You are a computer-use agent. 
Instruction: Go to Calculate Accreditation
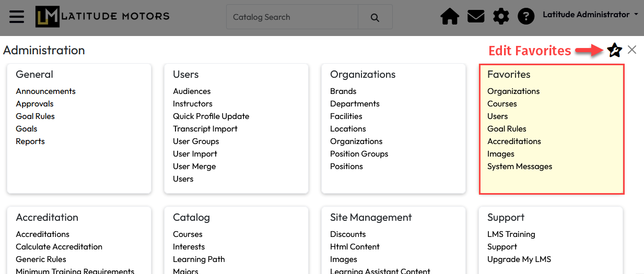coord(59,247)
